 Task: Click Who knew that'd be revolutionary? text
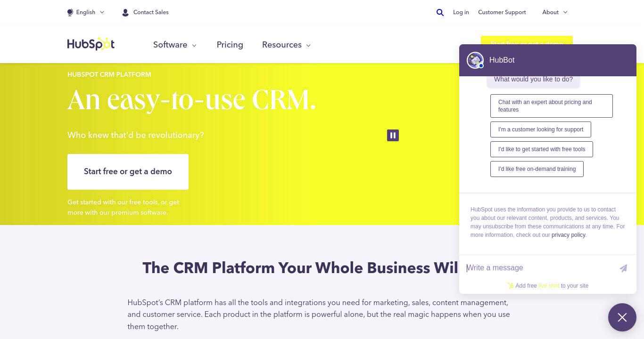click(136, 135)
